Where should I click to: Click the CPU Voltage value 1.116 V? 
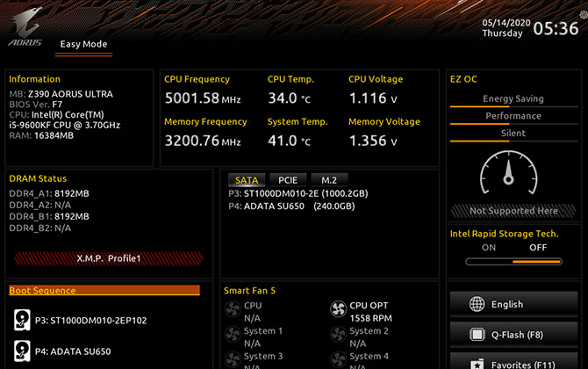click(x=373, y=98)
